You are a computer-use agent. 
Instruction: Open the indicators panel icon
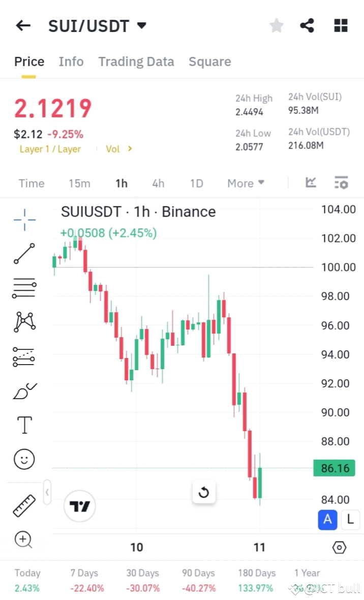pyautogui.click(x=310, y=183)
